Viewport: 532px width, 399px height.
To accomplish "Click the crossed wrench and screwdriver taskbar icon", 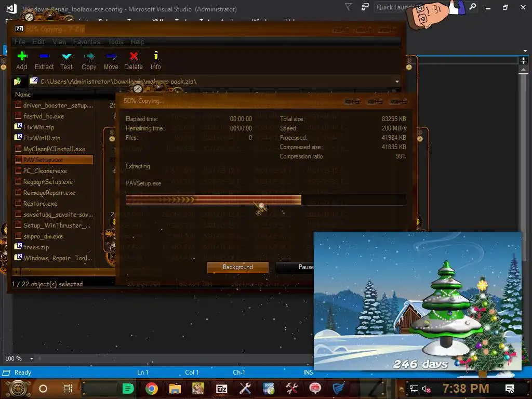I will 245,389.
